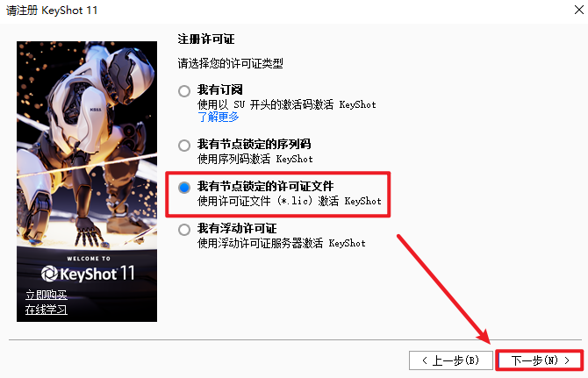This screenshot has height=378, width=588.
Task: Go back with the 上一步(B) button
Action: pyautogui.click(x=451, y=360)
